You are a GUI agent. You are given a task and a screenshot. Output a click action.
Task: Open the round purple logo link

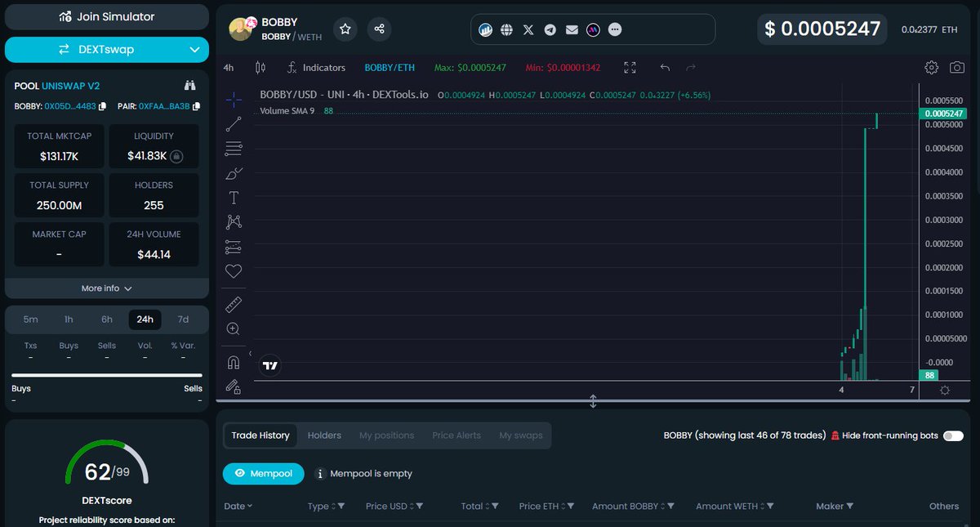click(x=594, y=29)
